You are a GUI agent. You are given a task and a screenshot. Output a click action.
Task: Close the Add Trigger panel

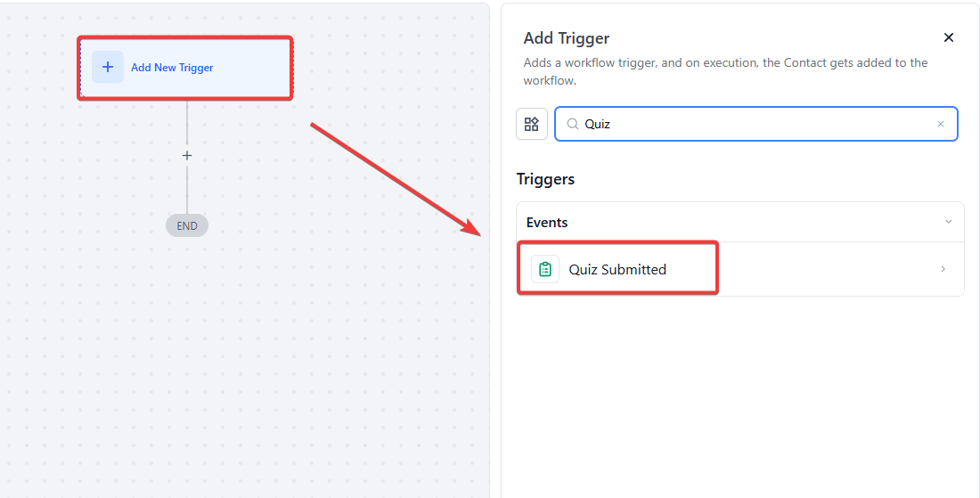949,37
